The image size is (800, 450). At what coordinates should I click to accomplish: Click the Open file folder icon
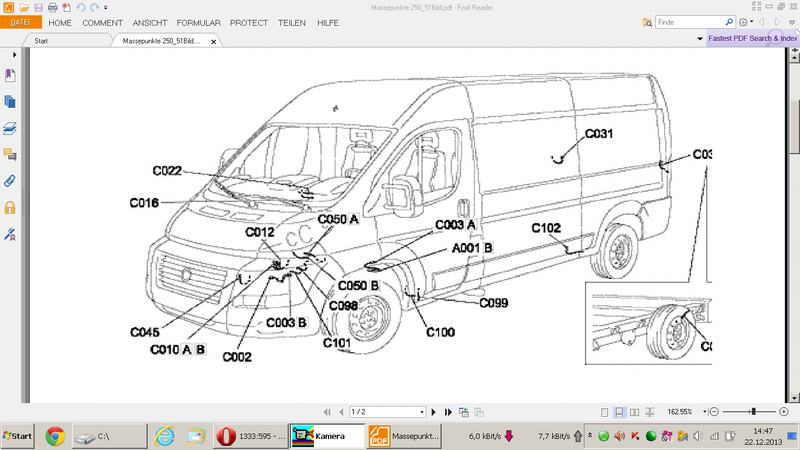point(25,7)
